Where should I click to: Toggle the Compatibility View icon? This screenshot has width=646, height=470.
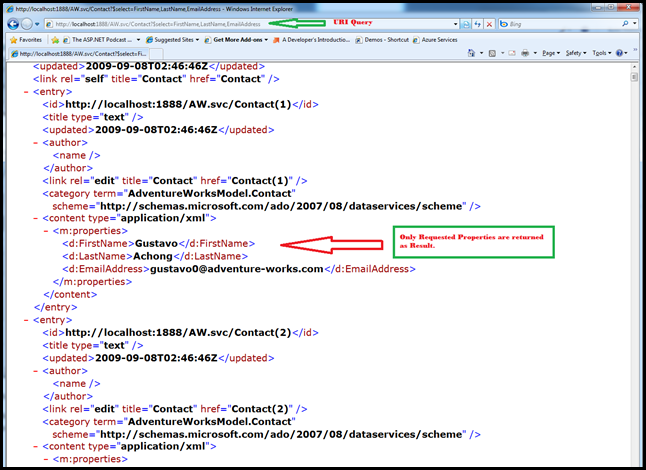tap(466, 24)
